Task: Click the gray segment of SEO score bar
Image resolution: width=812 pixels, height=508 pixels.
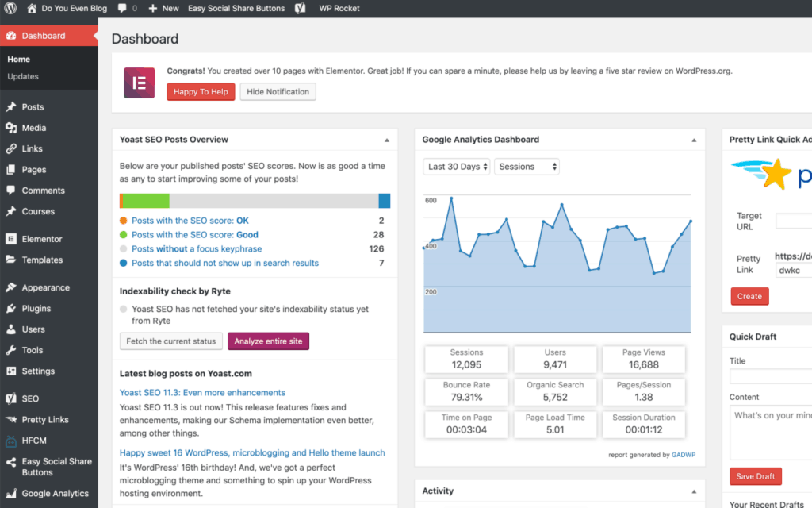Action: tap(274, 201)
